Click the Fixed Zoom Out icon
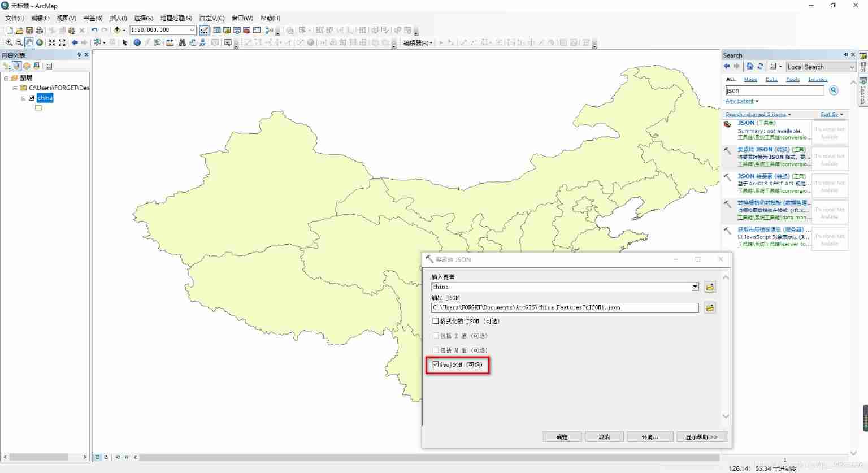The height and width of the screenshot is (473, 868). click(x=62, y=42)
